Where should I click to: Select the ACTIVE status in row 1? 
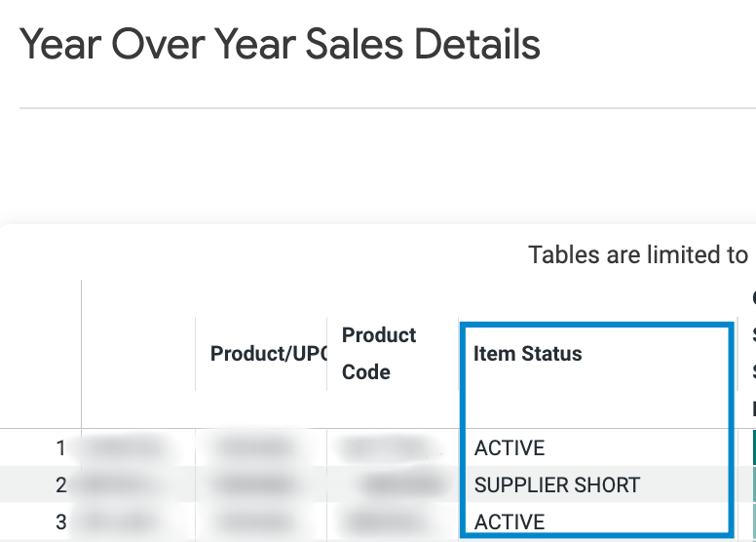point(510,447)
